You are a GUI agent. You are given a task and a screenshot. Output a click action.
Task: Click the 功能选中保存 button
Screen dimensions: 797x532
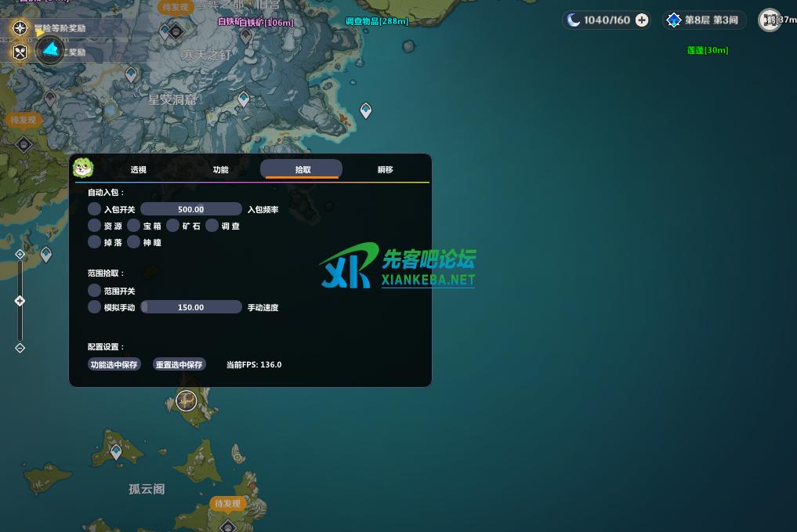pyautogui.click(x=114, y=364)
